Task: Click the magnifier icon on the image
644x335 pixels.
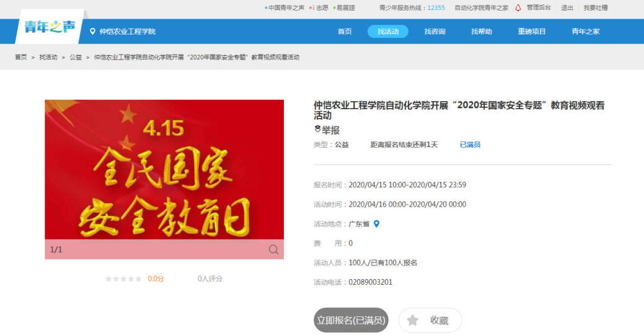Action: (273, 249)
